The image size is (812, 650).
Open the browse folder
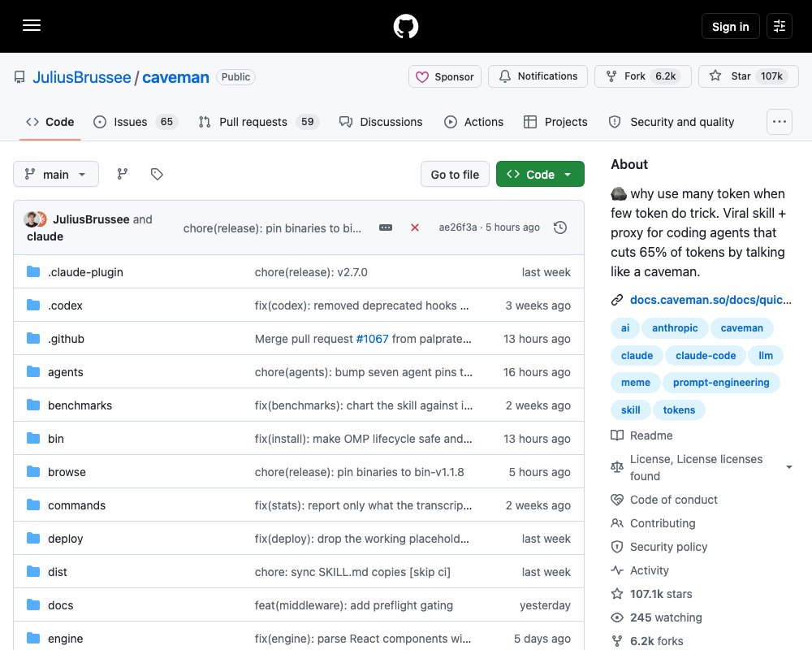pos(67,472)
